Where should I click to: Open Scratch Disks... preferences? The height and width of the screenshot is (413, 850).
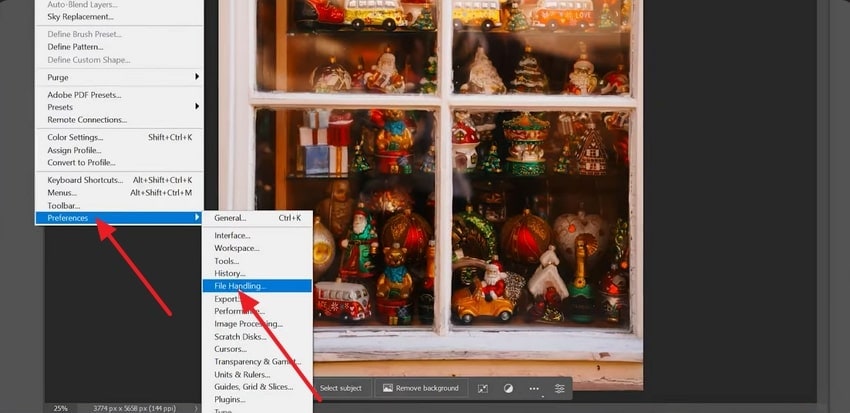(x=257, y=337)
